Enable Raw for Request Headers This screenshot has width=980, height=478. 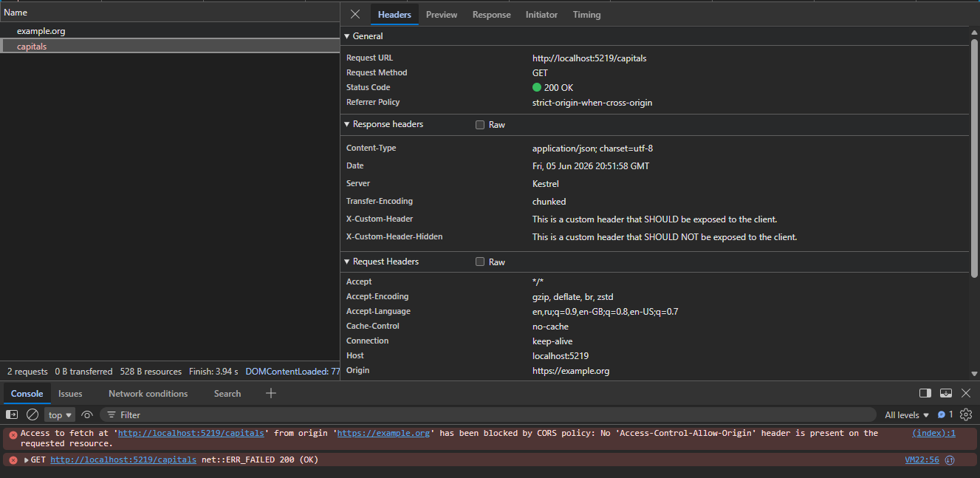coord(480,262)
